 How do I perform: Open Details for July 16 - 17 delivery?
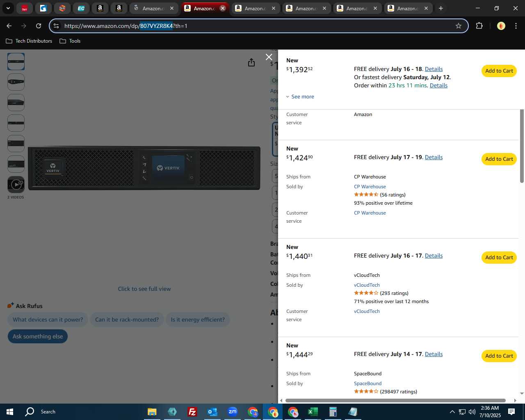[x=434, y=256]
